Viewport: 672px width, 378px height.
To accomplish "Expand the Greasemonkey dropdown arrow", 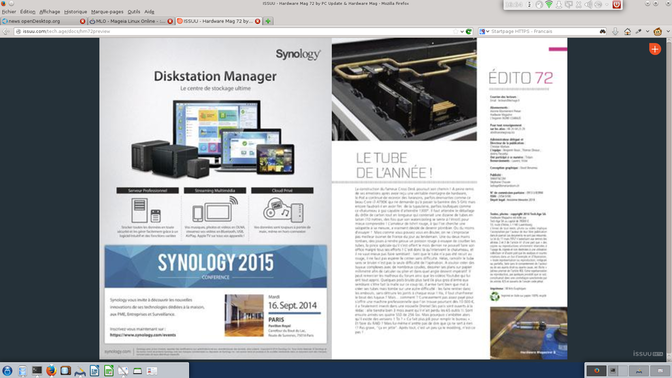I will click(x=668, y=31).
